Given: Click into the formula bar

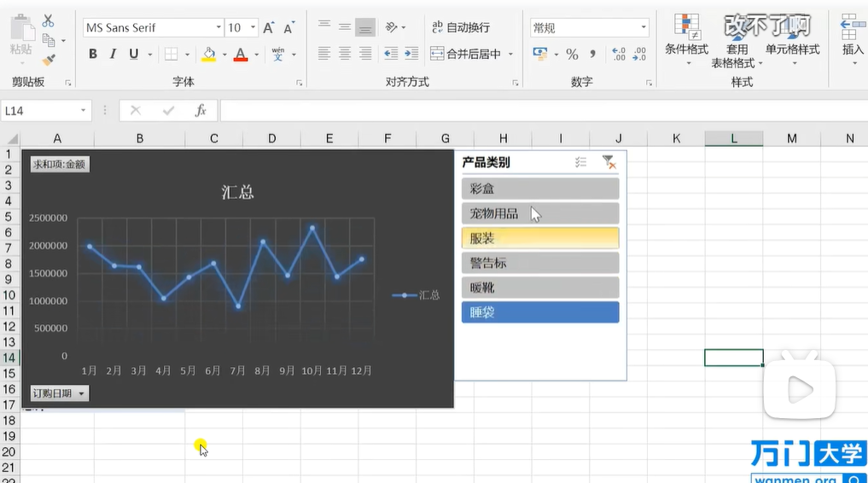Looking at the screenshot, I should [543, 111].
